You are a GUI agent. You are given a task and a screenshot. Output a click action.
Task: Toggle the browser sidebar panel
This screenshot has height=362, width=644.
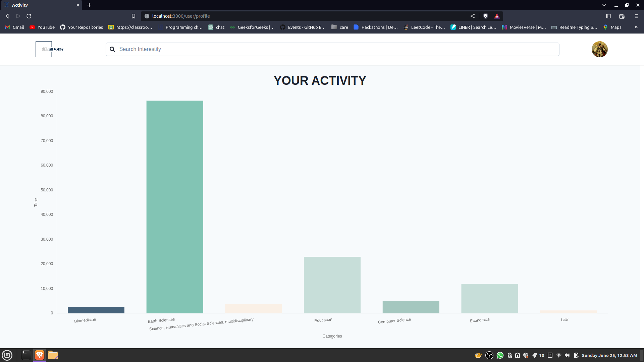click(x=608, y=16)
